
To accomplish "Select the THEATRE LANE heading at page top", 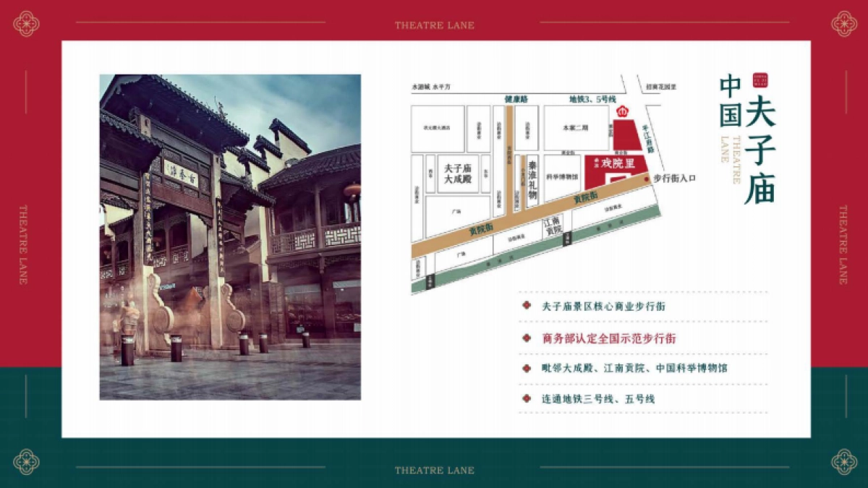I will click(x=434, y=24).
